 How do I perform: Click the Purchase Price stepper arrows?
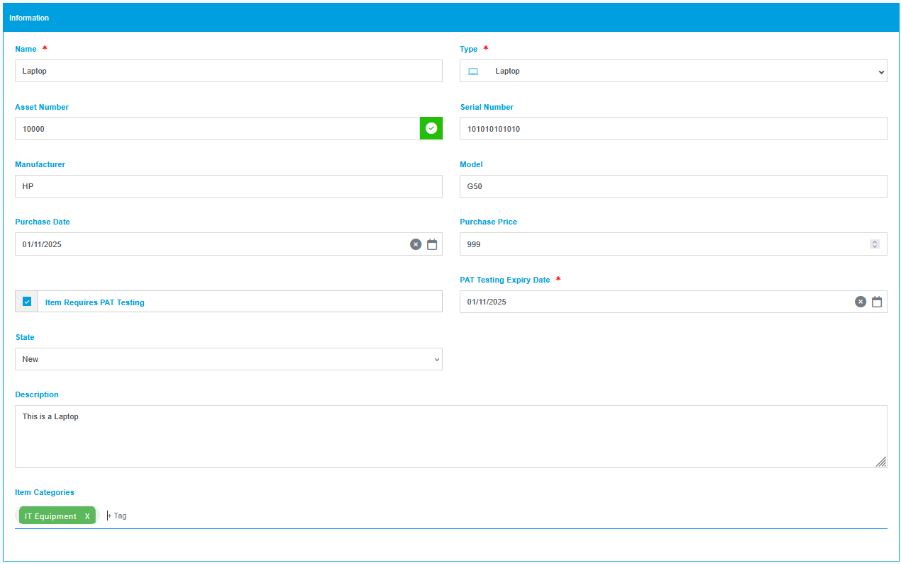(x=874, y=244)
